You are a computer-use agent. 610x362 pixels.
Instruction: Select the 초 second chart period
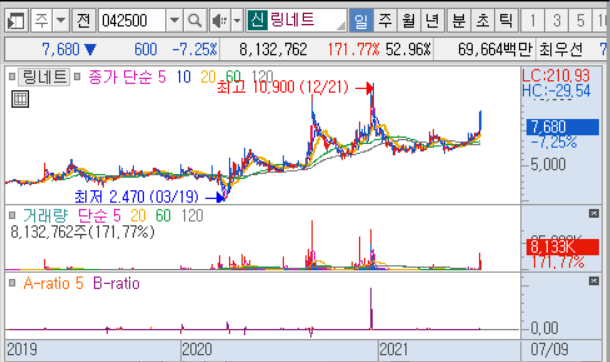(x=483, y=21)
